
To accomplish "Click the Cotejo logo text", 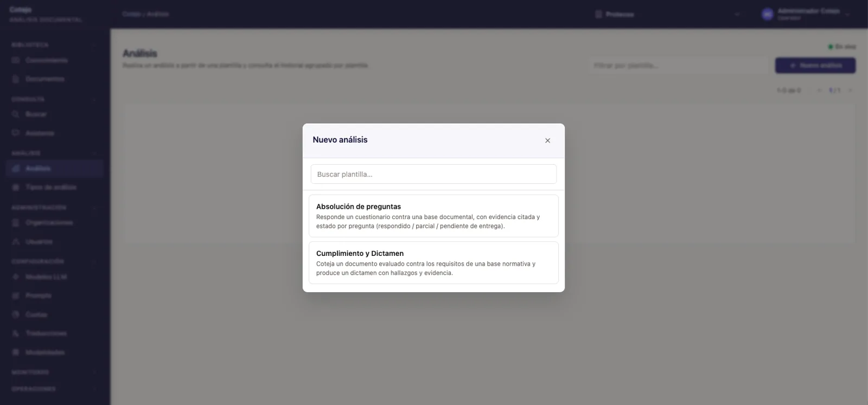I will pyautogui.click(x=21, y=10).
